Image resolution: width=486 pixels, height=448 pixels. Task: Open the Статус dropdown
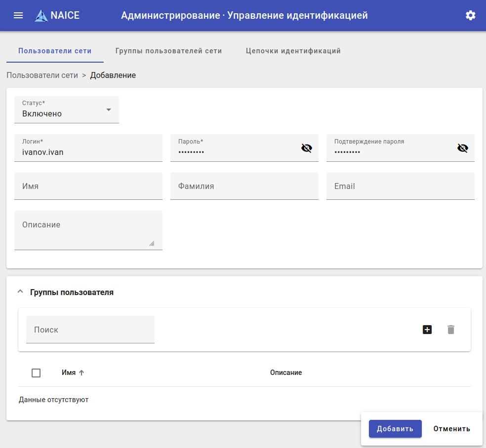coord(67,110)
